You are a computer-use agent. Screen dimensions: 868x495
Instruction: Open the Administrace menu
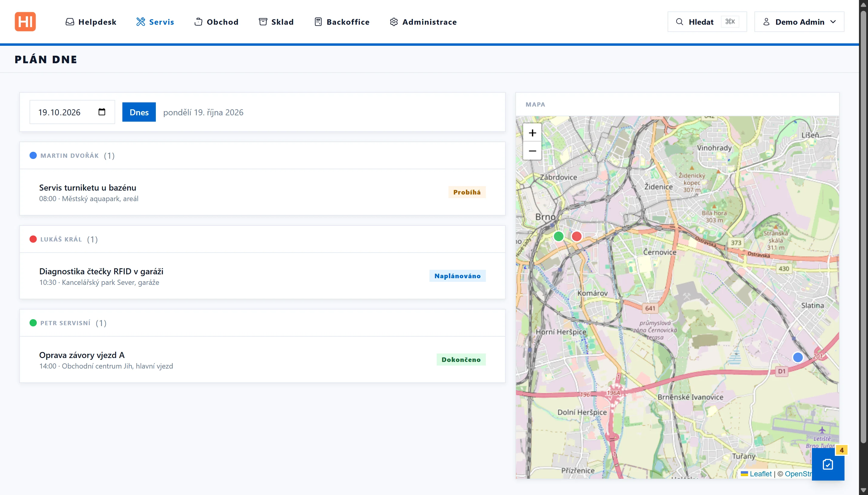pos(423,22)
